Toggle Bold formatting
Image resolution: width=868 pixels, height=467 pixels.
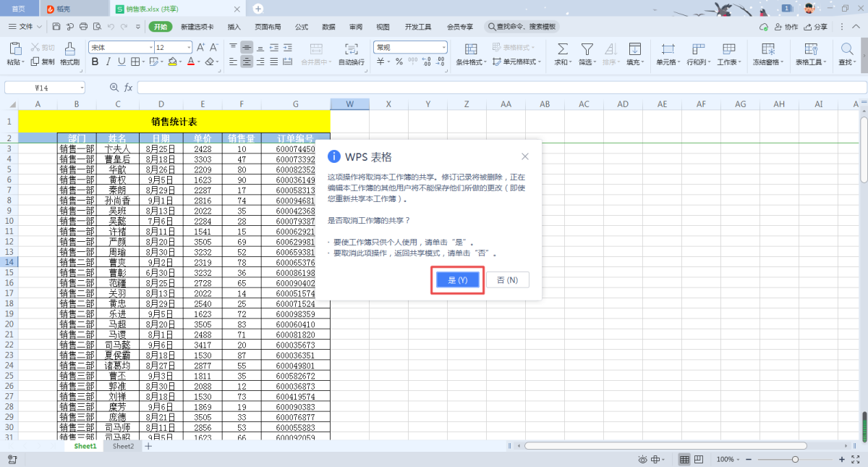tap(95, 62)
